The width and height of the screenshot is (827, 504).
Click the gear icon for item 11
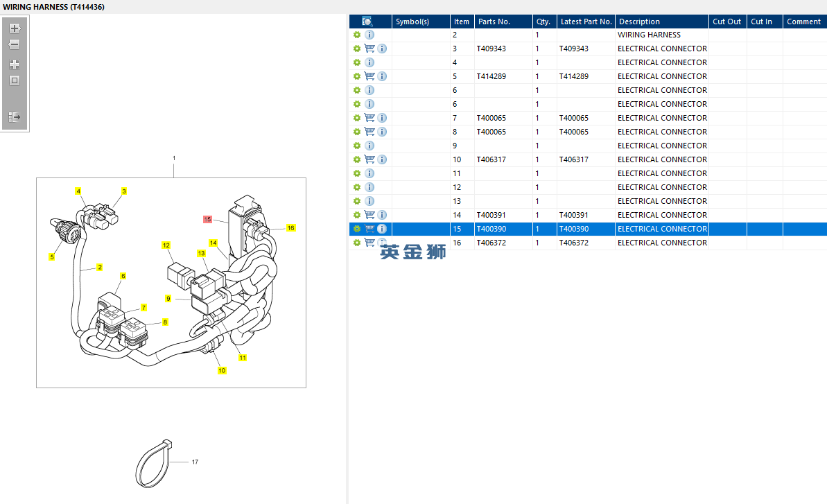tap(357, 173)
